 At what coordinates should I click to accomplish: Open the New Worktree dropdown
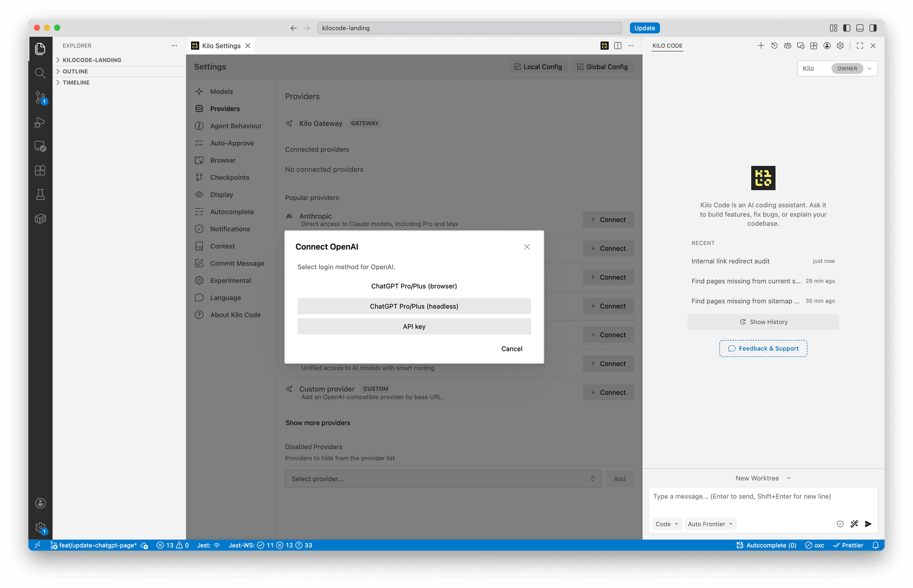click(763, 478)
